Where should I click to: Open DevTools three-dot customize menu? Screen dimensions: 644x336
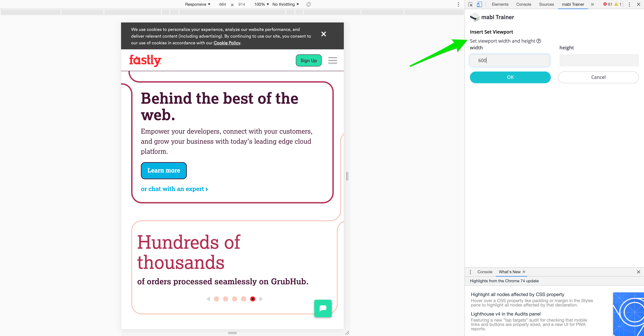pyautogui.click(x=629, y=4)
